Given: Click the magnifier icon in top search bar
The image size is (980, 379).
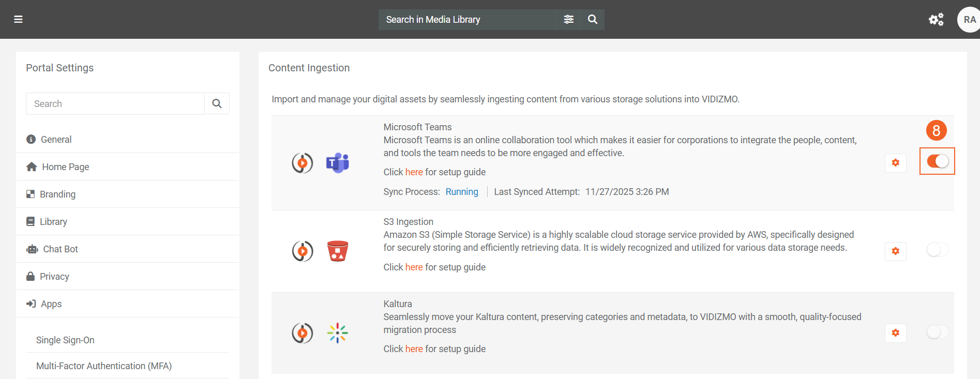Looking at the screenshot, I should tap(593, 20).
